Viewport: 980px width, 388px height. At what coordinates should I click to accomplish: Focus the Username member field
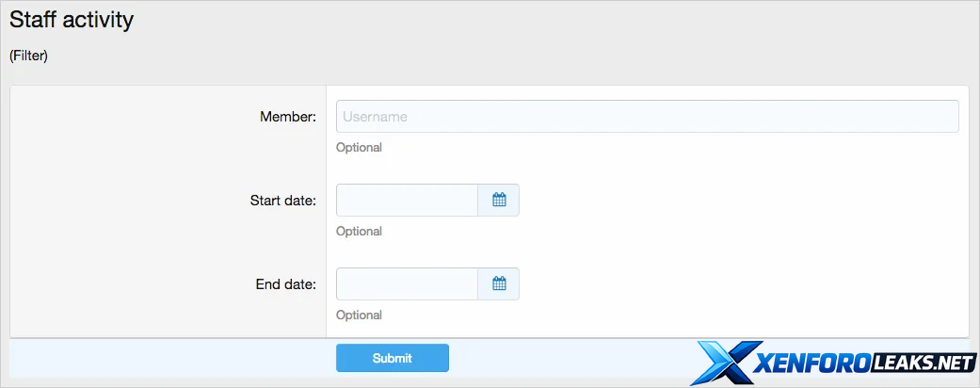(x=647, y=117)
